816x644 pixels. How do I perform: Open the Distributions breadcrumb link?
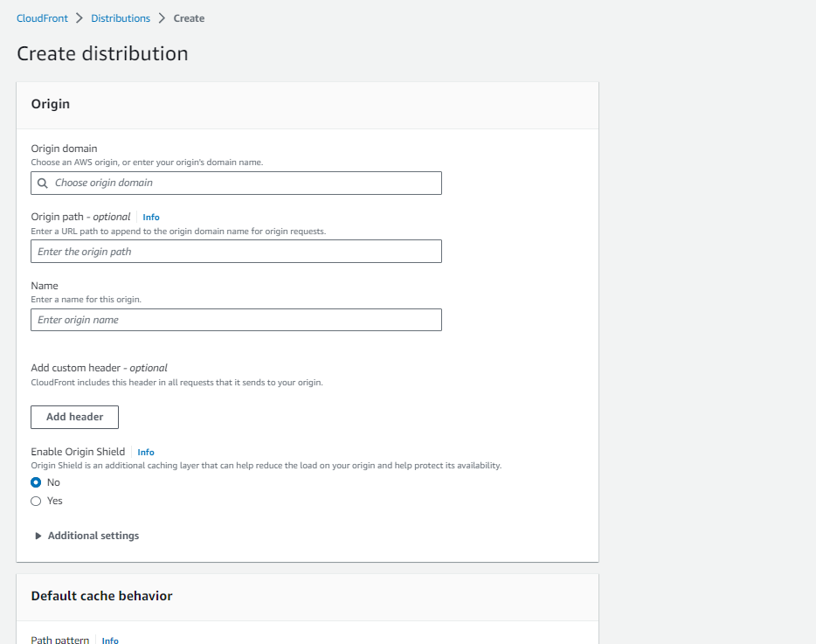[121, 18]
